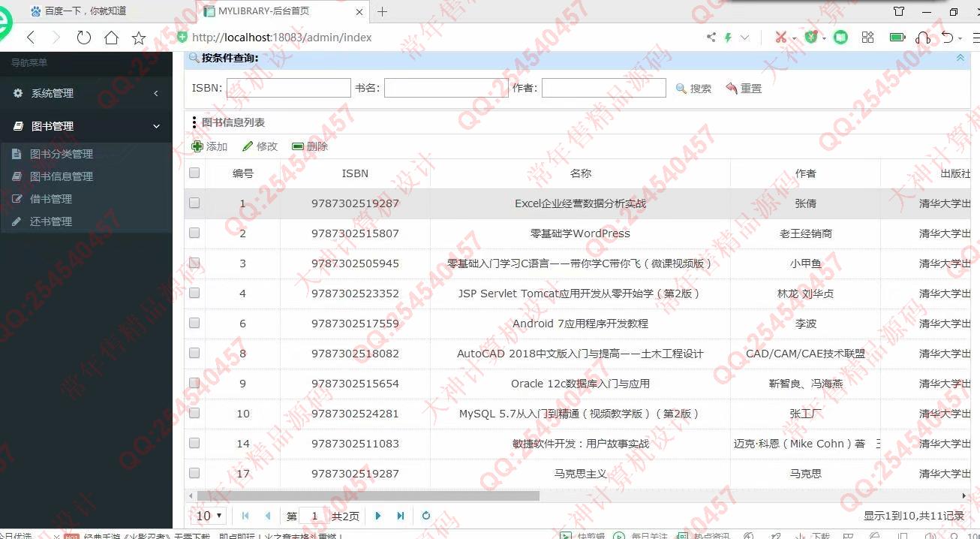
Task: Check the 马克思主义 row checkbox
Action: coord(194,473)
